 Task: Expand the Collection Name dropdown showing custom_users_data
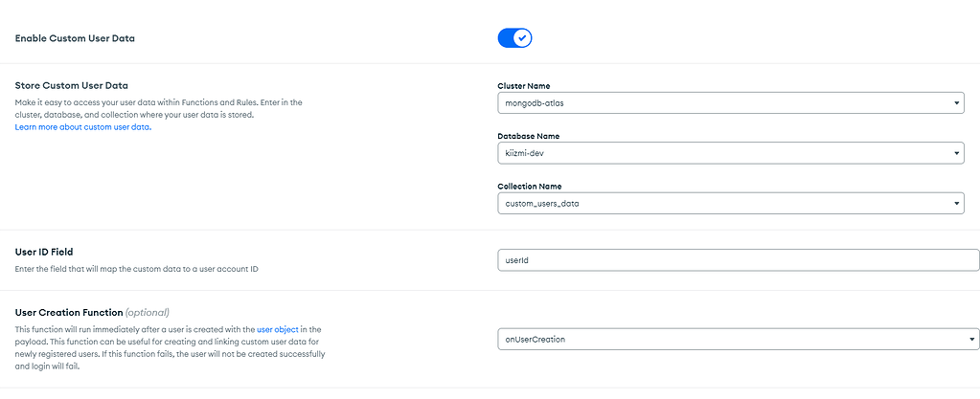[730, 203]
